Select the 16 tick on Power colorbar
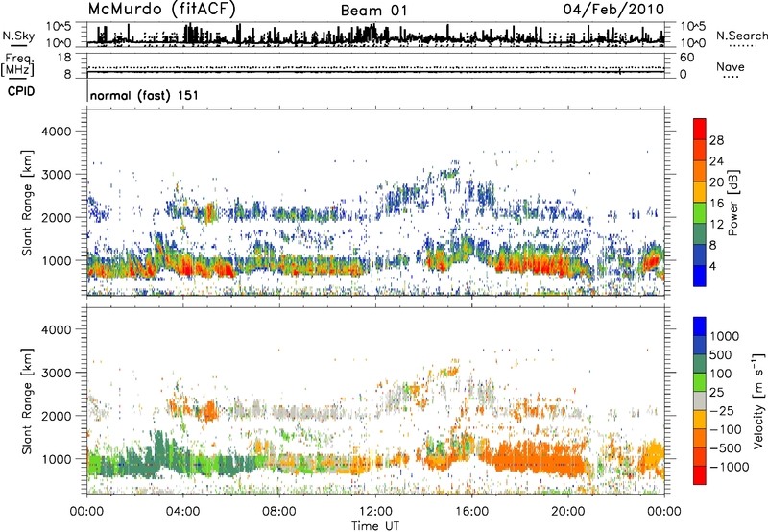The width and height of the screenshot is (768, 532). [716, 204]
